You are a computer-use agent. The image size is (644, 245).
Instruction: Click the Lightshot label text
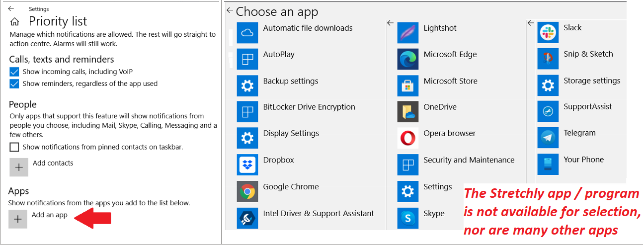click(440, 28)
